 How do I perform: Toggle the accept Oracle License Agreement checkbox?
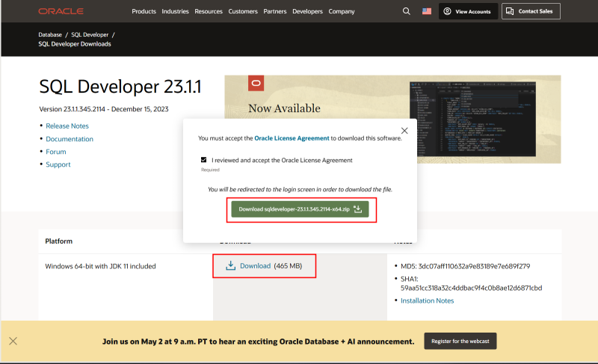pyautogui.click(x=203, y=160)
